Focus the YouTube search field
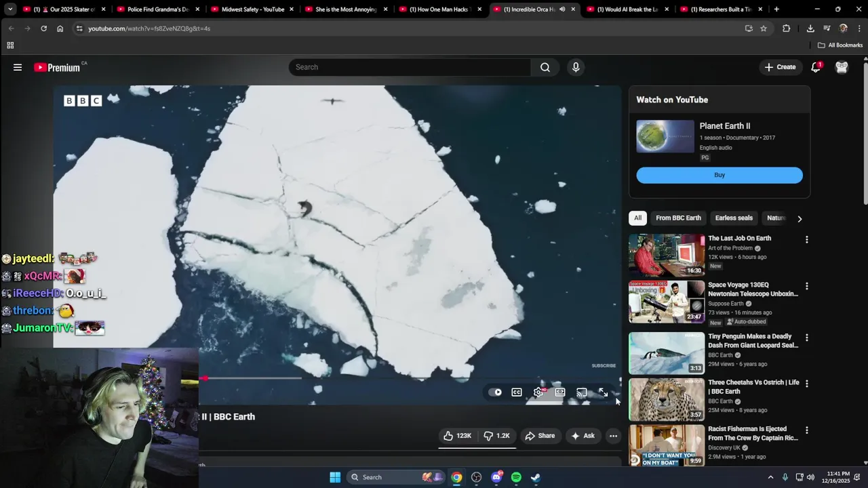This screenshot has width=868, height=488. [x=410, y=67]
